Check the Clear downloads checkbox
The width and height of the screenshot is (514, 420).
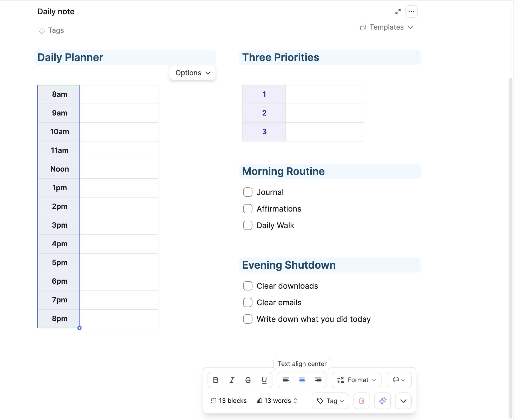248,286
